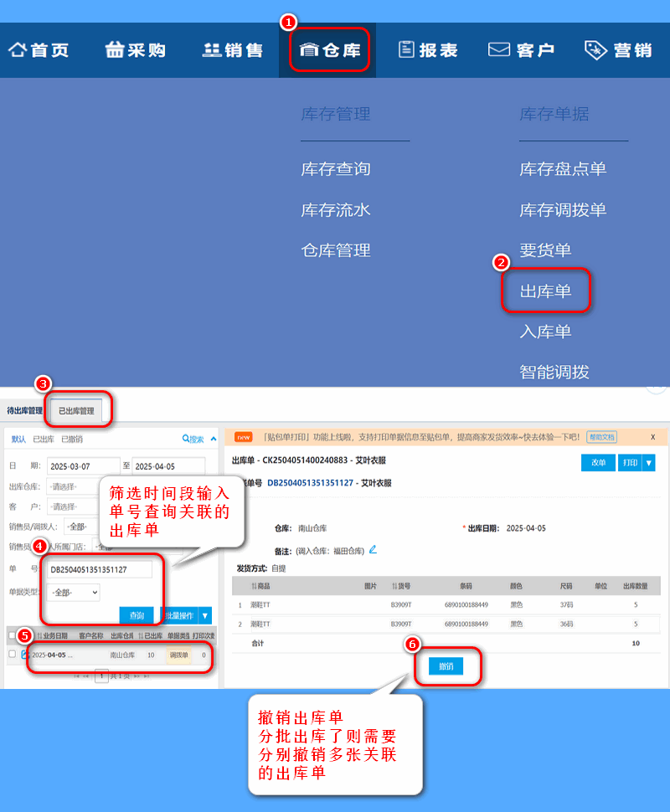Collapse the search panel with the chevron
The width and height of the screenshot is (670, 812).
point(214,439)
